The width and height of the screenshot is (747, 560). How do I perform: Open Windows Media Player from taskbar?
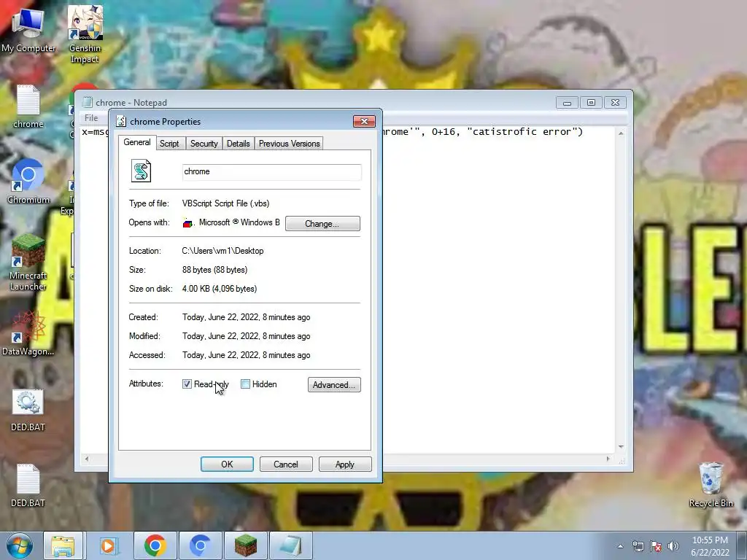(108, 545)
